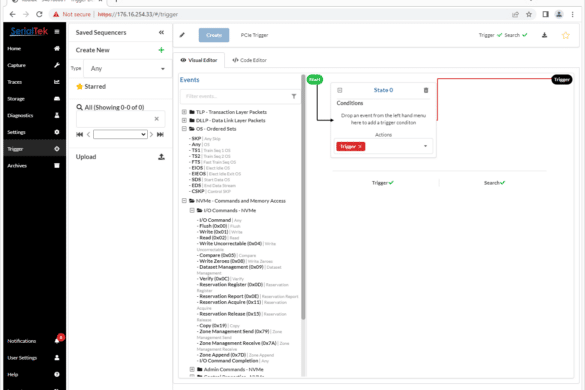Open the Diagnostics icon
585x390 pixels.
tap(57, 115)
